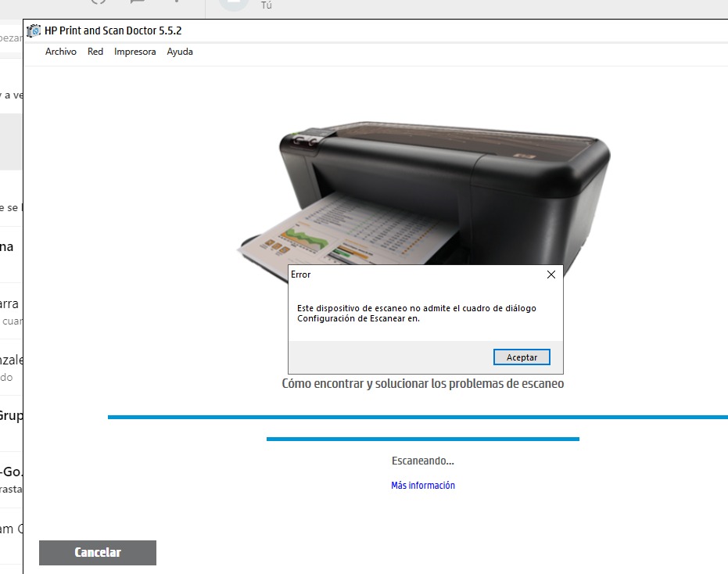Close the Error dialog with the X
Image resolution: width=728 pixels, height=574 pixels.
(551, 274)
